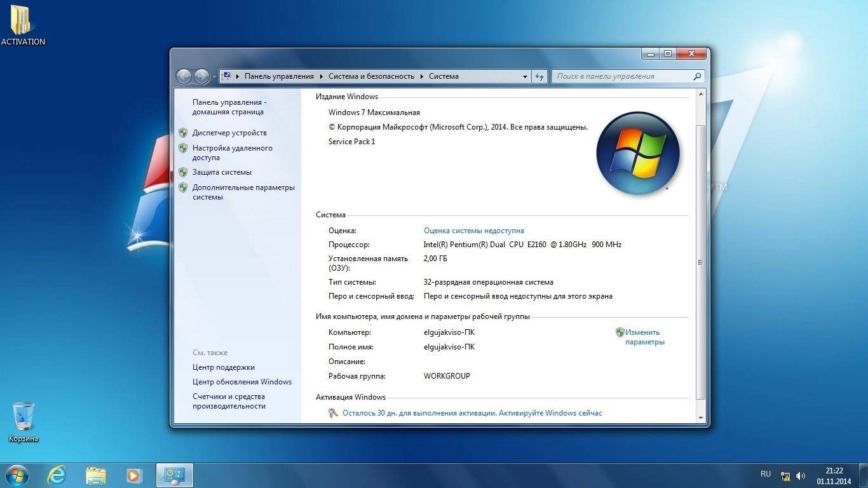Click Изменить параметры link
This screenshot has height=488, width=868.
[x=644, y=337]
